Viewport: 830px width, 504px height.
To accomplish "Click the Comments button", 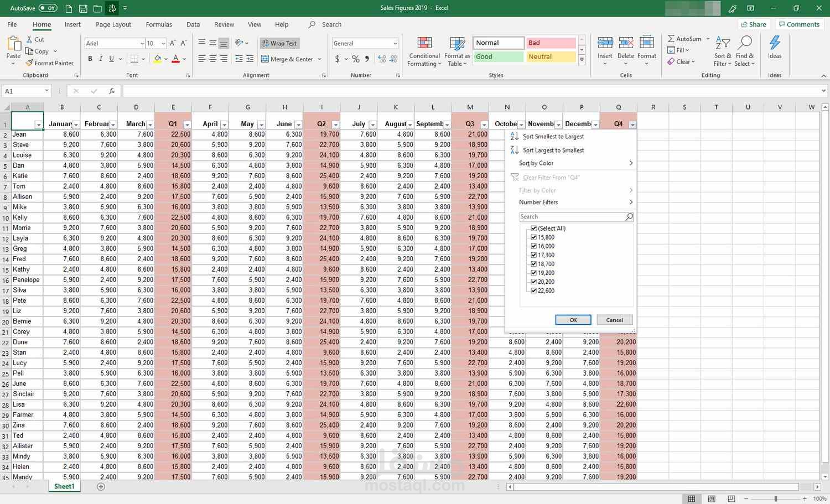I will (798, 24).
